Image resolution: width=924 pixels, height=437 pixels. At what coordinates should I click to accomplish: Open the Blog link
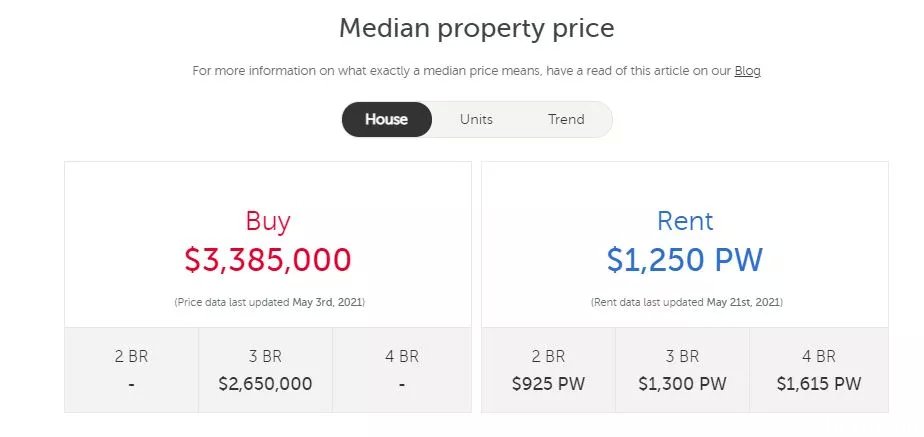click(x=747, y=71)
